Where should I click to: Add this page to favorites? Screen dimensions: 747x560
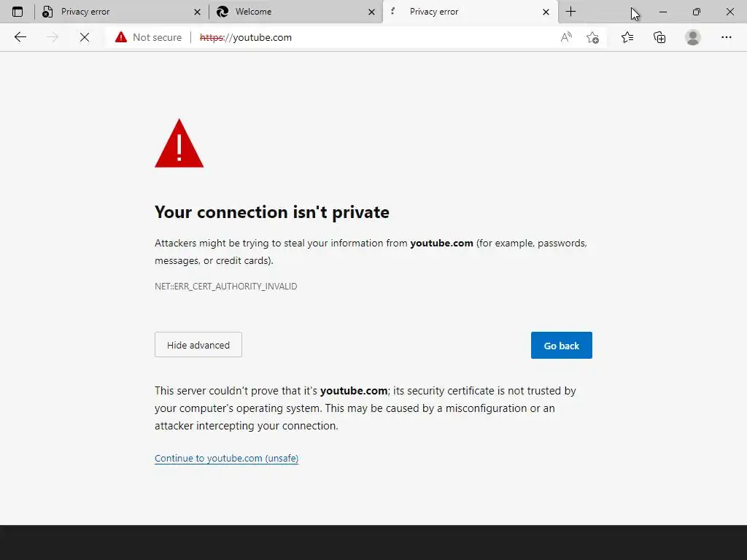pyautogui.click(x=592, y=37)
